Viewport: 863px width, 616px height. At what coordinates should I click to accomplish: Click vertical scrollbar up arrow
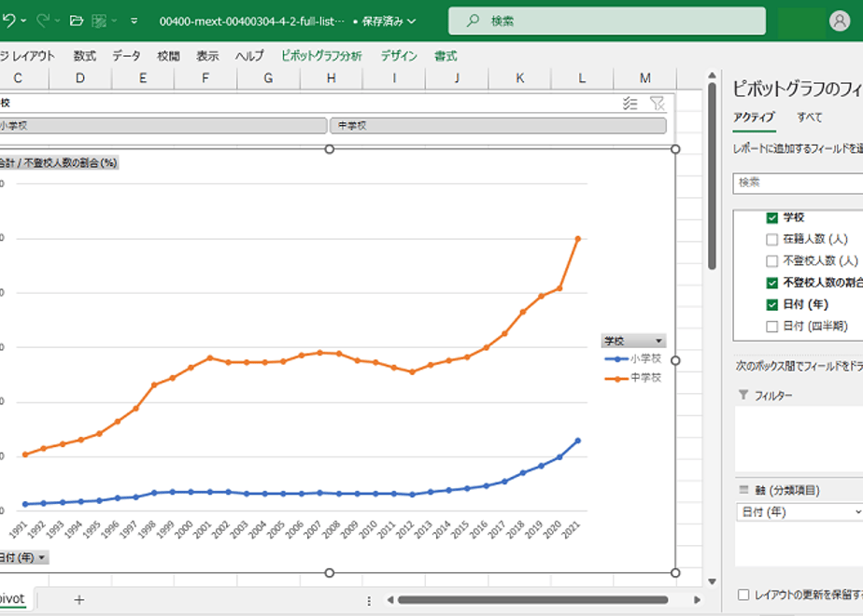coord(712,76)
